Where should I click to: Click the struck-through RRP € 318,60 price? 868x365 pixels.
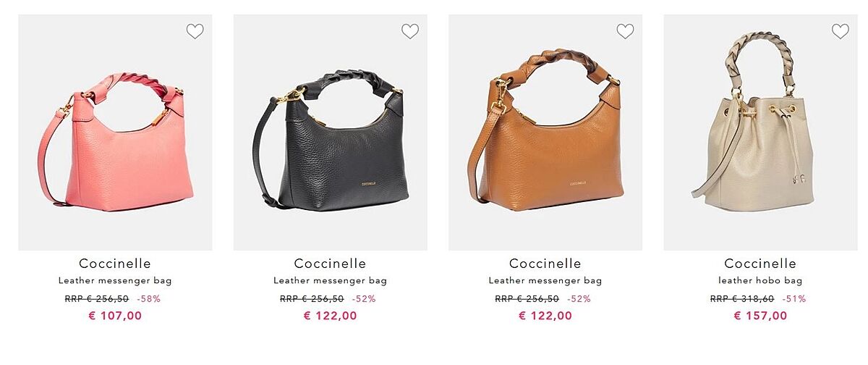click(742, 298)
